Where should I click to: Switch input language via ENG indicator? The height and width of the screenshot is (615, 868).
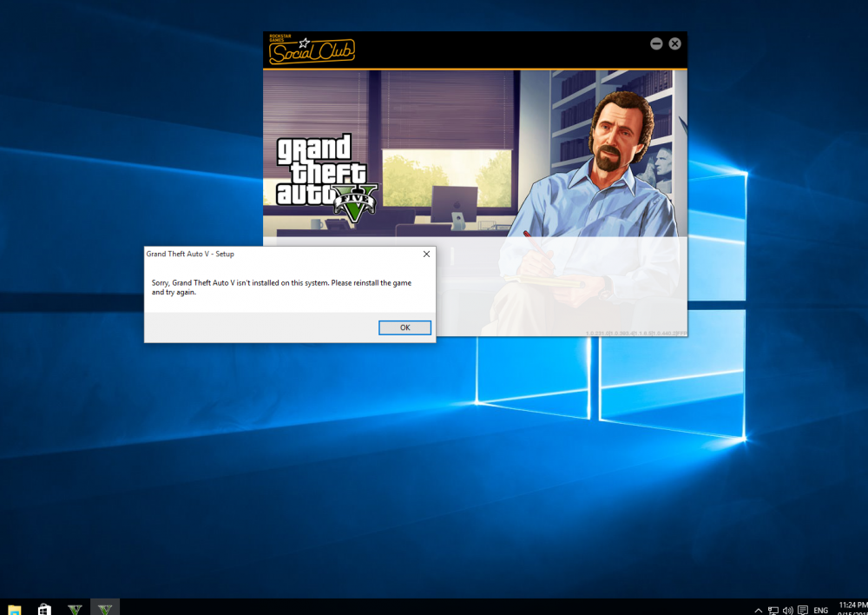point(820,611)
